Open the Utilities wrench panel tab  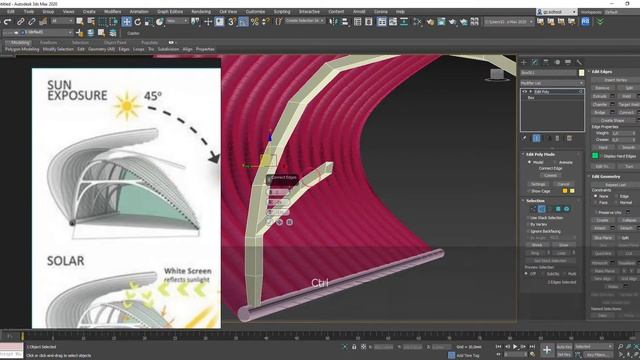(579, 62)
